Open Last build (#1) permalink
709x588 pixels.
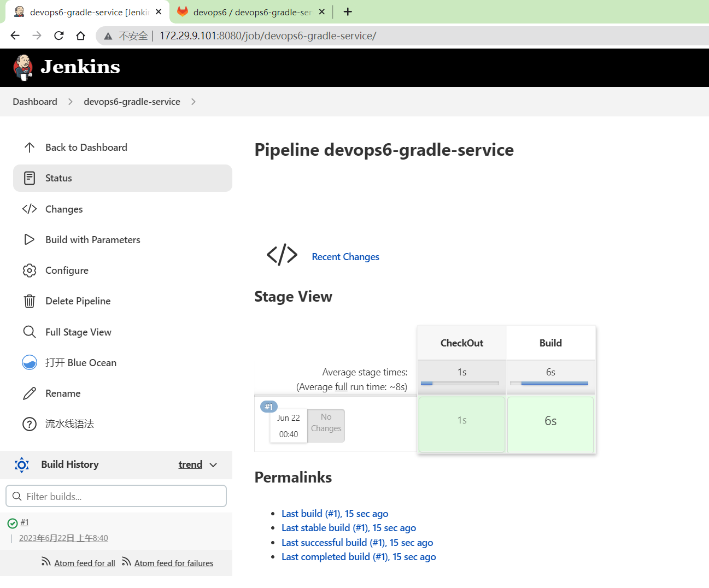coord(335,514)
